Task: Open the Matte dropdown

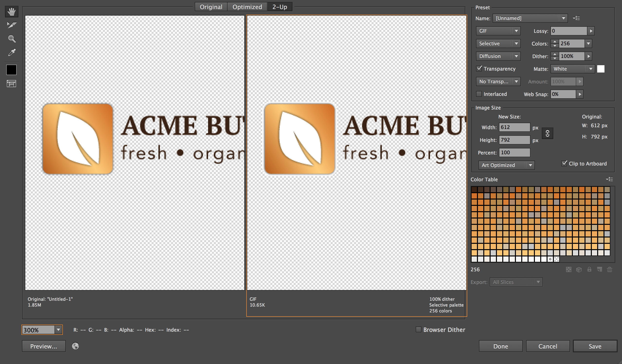Action: coord(572,69)
